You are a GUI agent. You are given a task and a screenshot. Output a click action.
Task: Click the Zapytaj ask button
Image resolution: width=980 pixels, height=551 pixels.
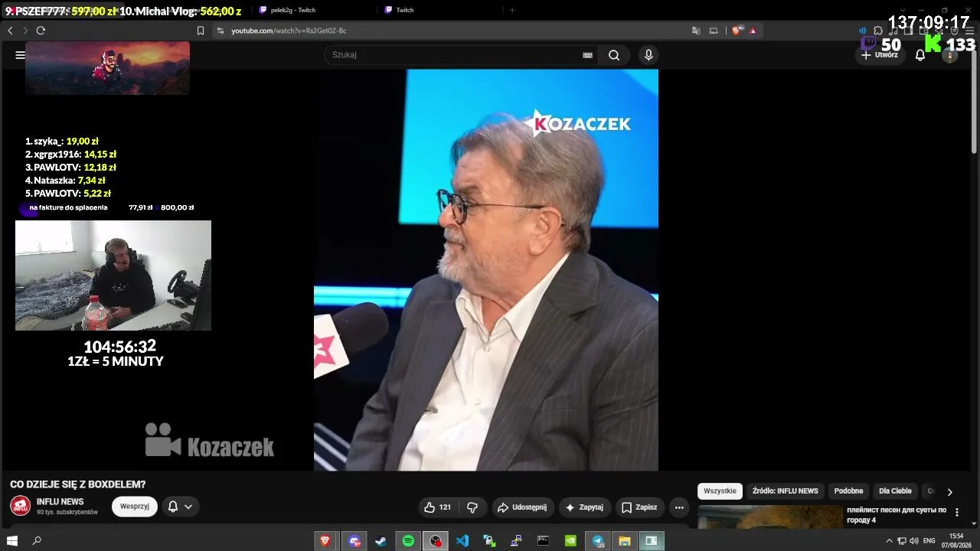(x=585, y=507)
